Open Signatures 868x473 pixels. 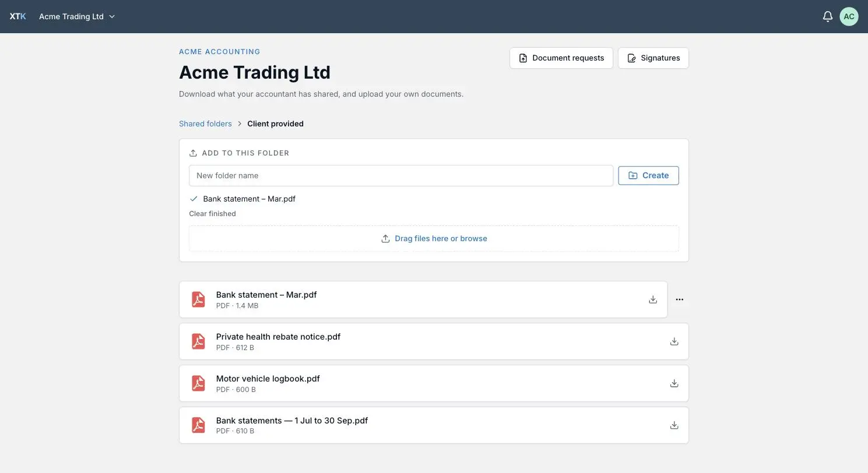point(653,58)
